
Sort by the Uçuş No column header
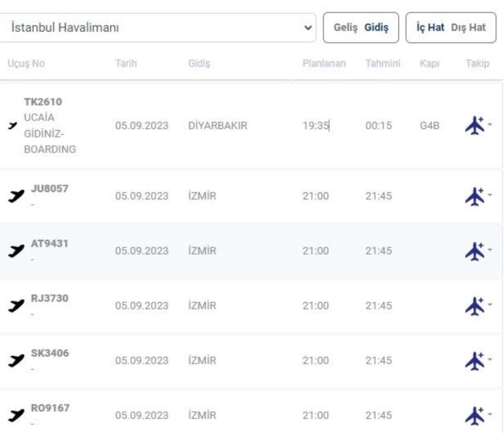(26, 64)
